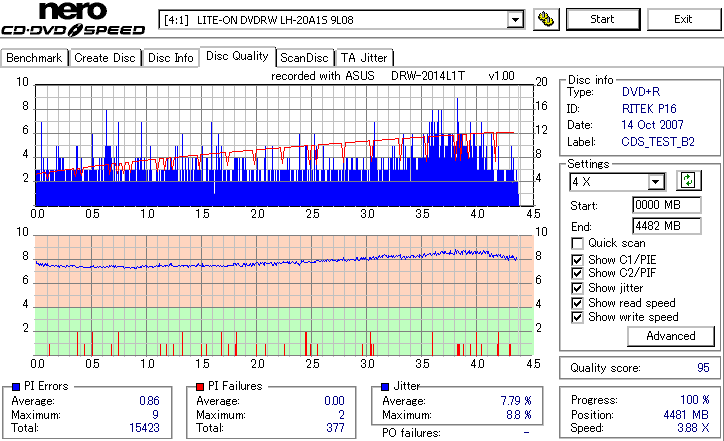Viewport: 724px width, 441px height.
Task: Click the PI Failures average value 0.00
Action: 334,401
